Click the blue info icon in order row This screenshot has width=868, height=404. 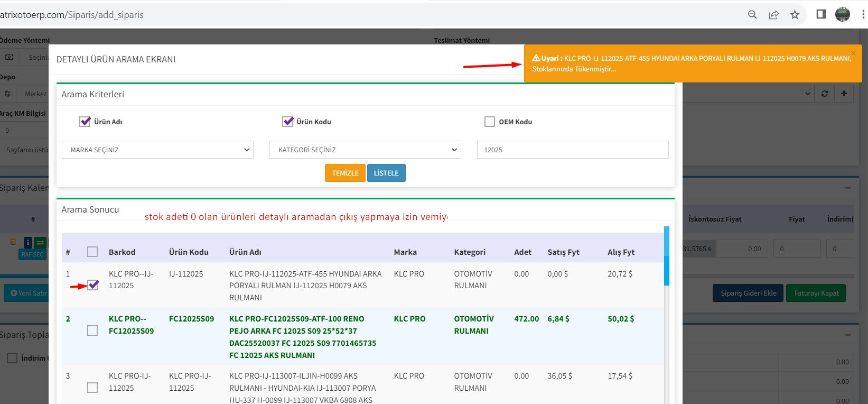pos(27,243)
